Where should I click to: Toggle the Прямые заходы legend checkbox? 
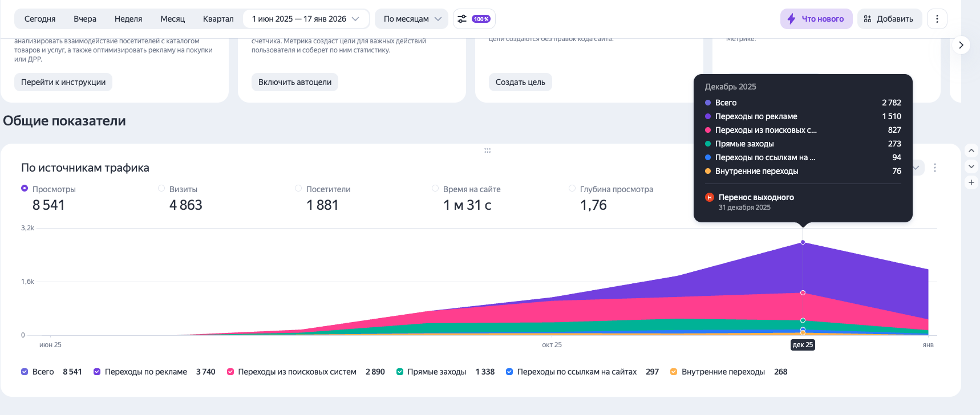(400, 372)
